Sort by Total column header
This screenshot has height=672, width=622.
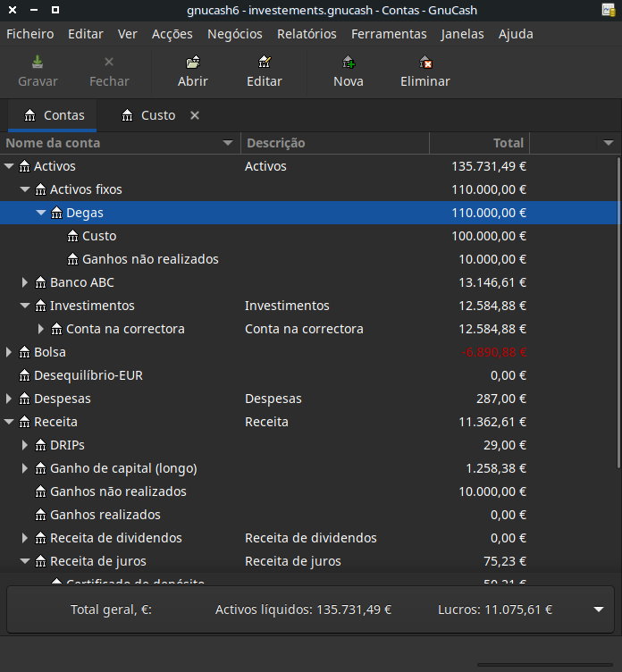pos(479,143)
